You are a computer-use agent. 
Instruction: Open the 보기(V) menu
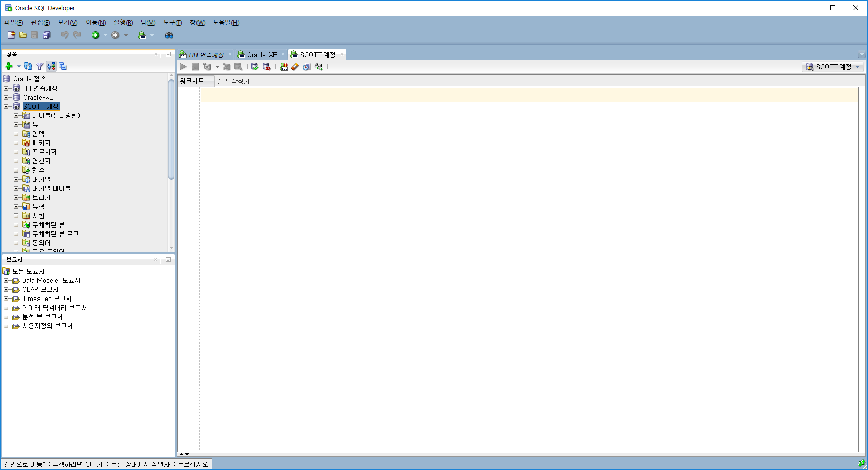pyautogui.click(x=67, y=22)
